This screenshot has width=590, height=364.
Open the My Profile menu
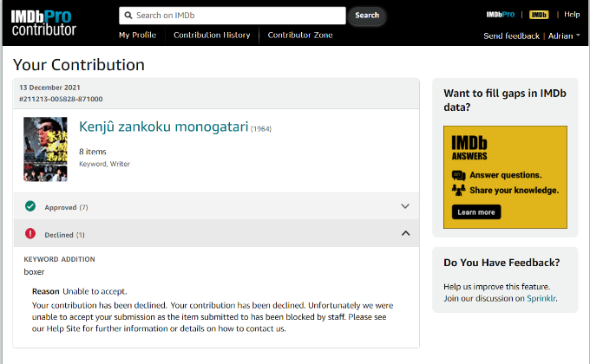(139, 36)
